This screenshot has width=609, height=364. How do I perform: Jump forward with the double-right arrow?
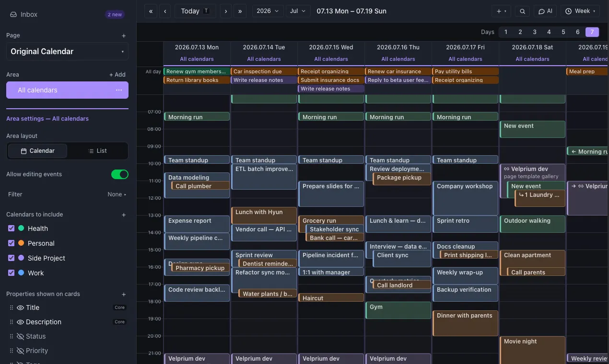[240, 11]
